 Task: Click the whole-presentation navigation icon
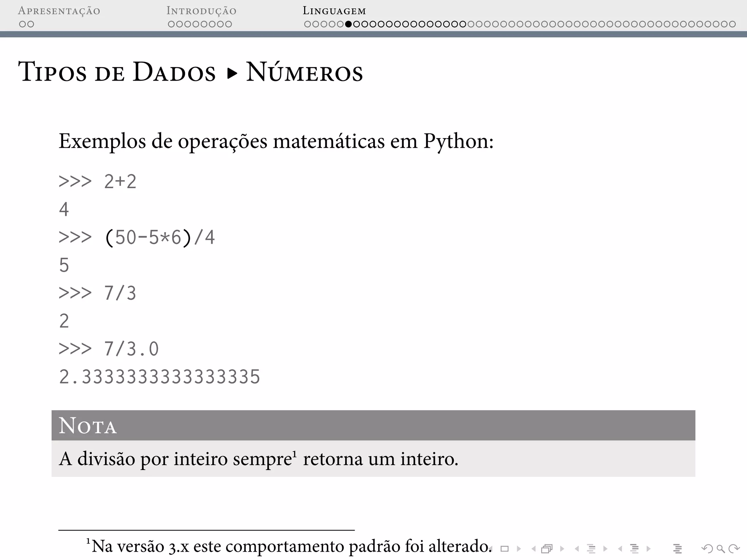(x=678, y=548)
